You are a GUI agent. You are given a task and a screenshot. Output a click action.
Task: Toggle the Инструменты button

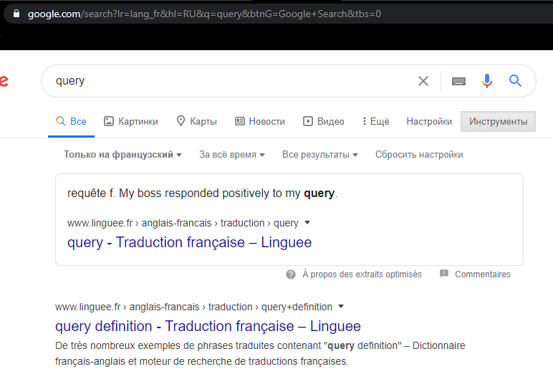click(498, 121)
